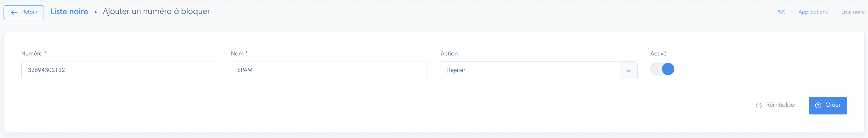Click the circular reset icon beside Réinitialiser
This screenshot has height=138, width=868.
759,105
